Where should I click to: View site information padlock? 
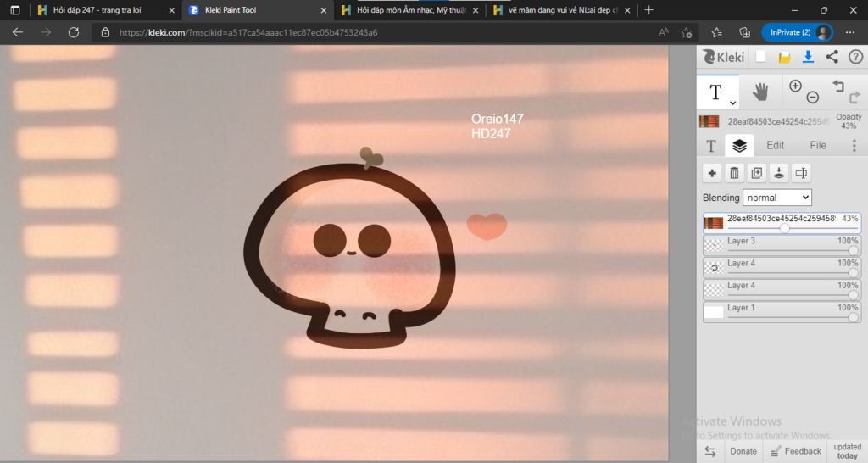[105, 33]
